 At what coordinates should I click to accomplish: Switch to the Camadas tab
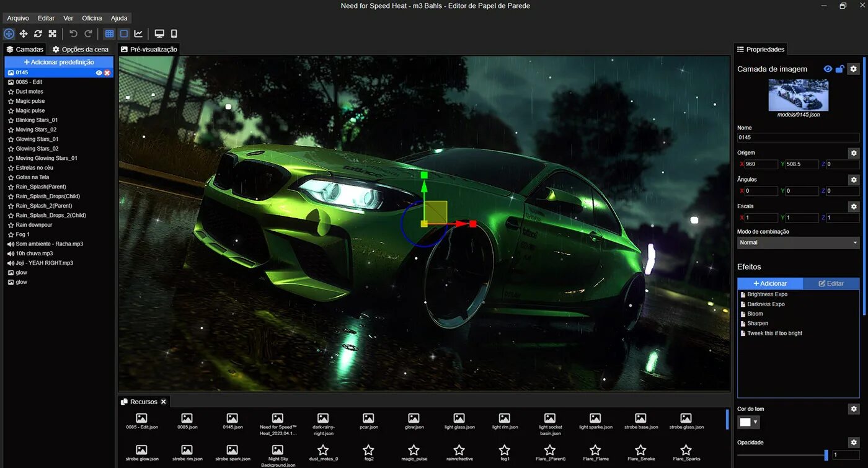click(25, 49)
